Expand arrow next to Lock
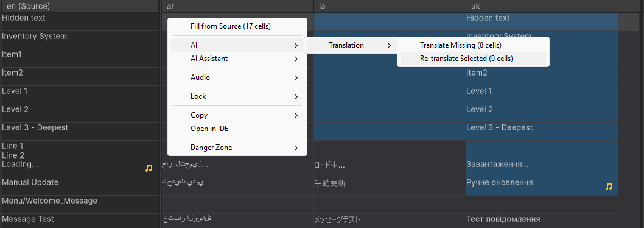The width and height of the screenshot is (644, 228). (296, 97)
